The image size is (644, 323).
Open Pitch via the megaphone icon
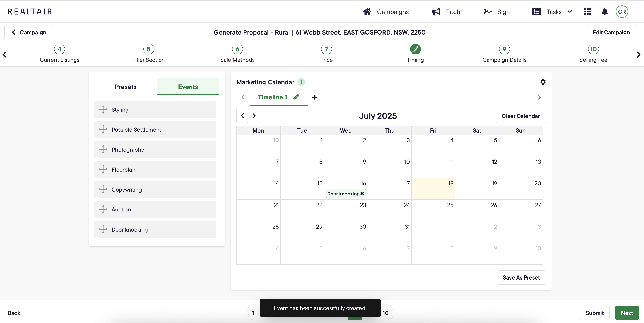[x=436, y=12]
